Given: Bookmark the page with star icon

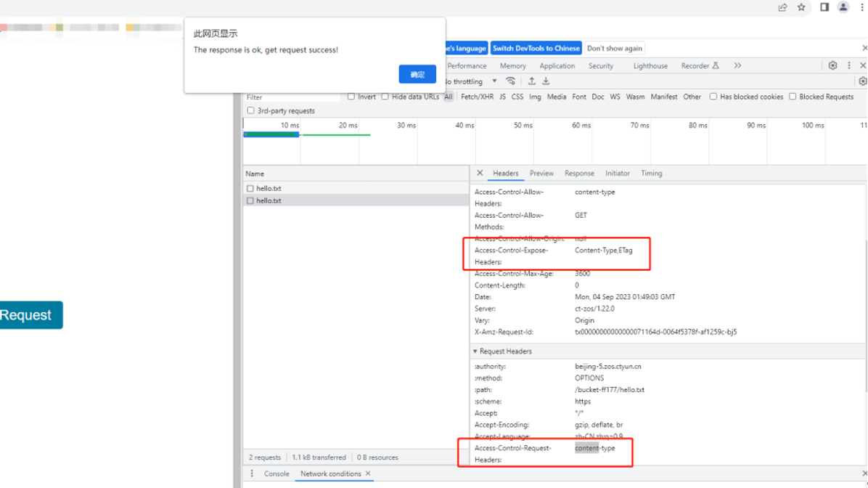Looking at the screenshot, I should pos(801,7).
